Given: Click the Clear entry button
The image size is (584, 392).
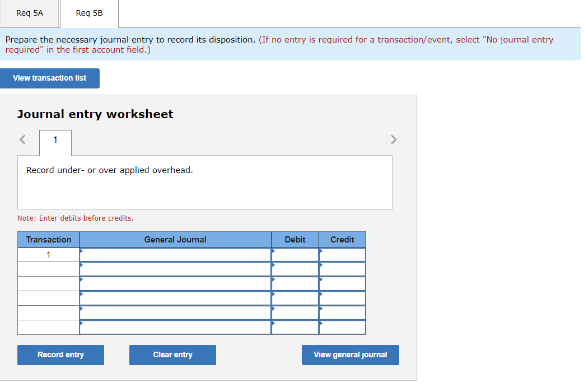Looking at the screenshot, I should tap(172, 354).
